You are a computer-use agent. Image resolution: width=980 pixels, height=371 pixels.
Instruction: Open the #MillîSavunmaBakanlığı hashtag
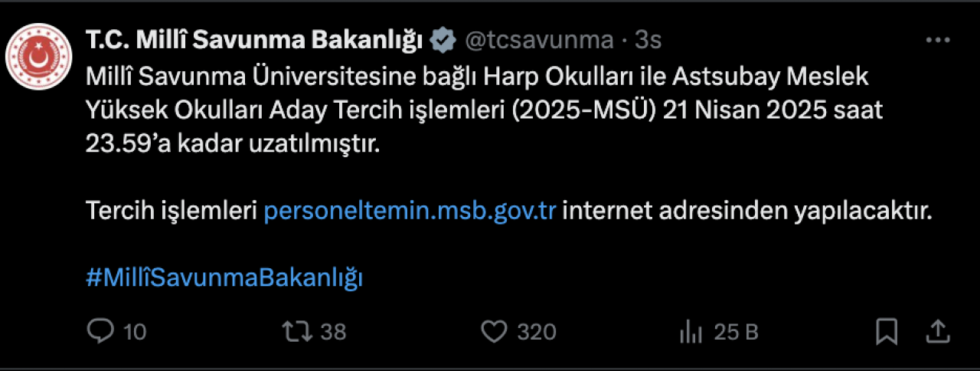(224, 277)
